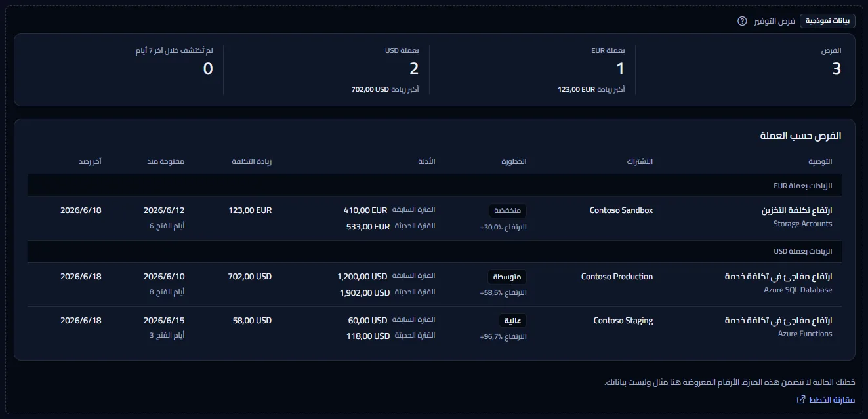Click the عالية severity badge
The width and height of the screenshot is (868, 419).
pos(513,321)
